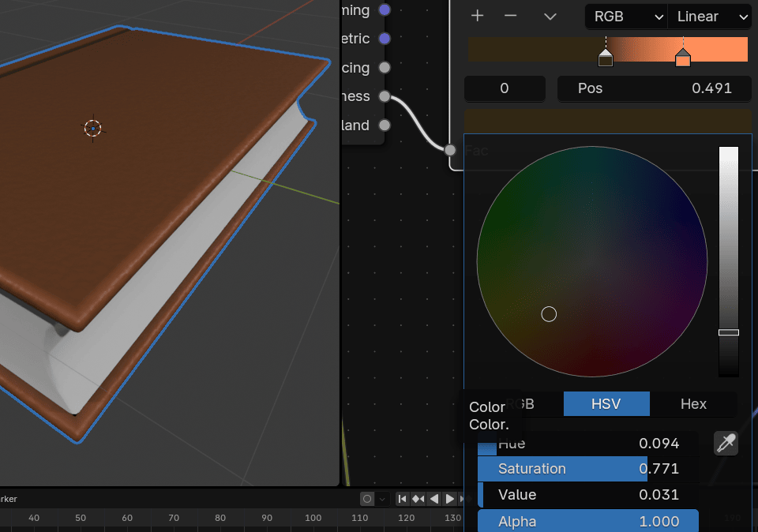758x532 pixels.
Task: Jump to the previous keyframe
Action: 418,499
